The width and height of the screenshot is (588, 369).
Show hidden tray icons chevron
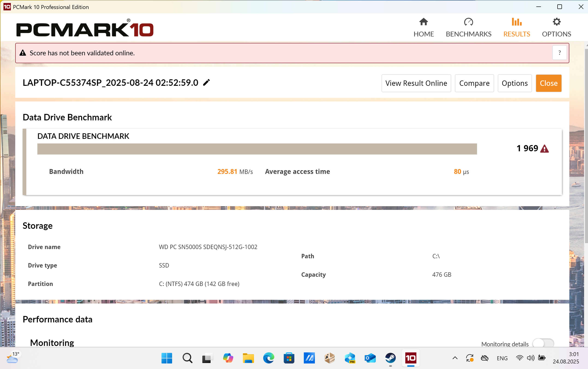click(455, 358)
